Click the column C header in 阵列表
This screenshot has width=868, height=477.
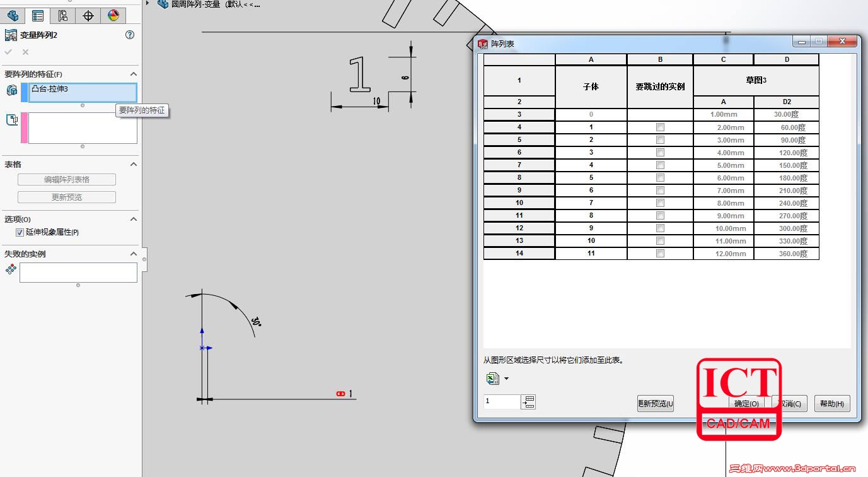pos(724,59)
